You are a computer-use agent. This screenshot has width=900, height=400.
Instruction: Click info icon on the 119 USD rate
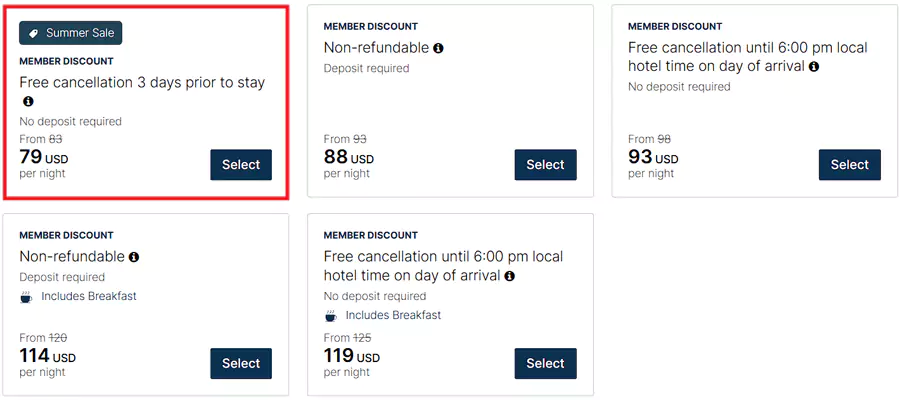[509, 276]
